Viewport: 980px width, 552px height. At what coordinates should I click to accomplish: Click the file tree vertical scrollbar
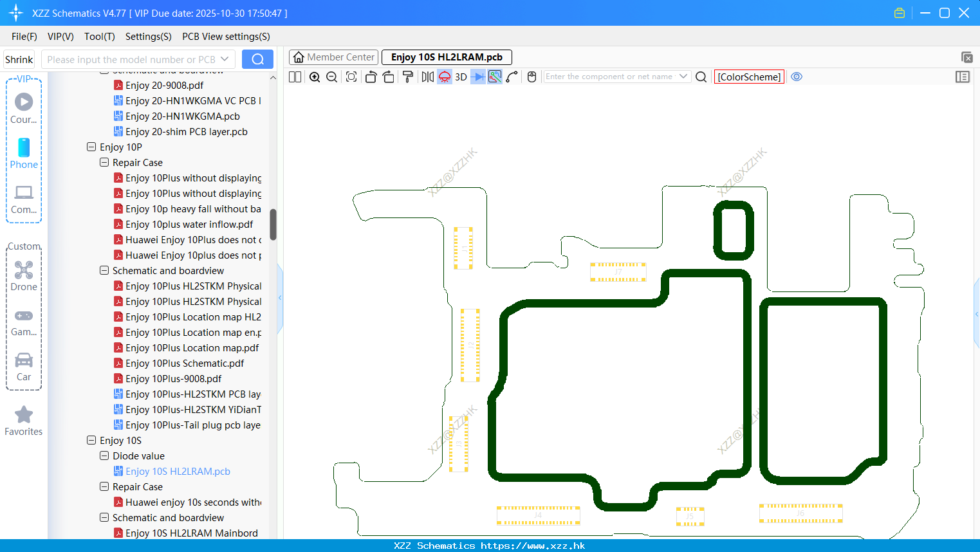(273, 225)
